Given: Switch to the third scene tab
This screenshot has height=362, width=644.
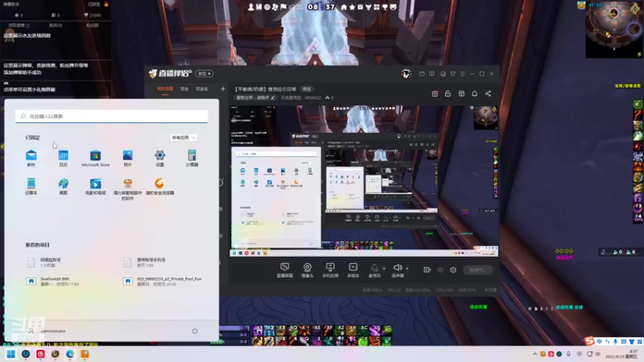Looking at the screenshot, I should [201, 89].
